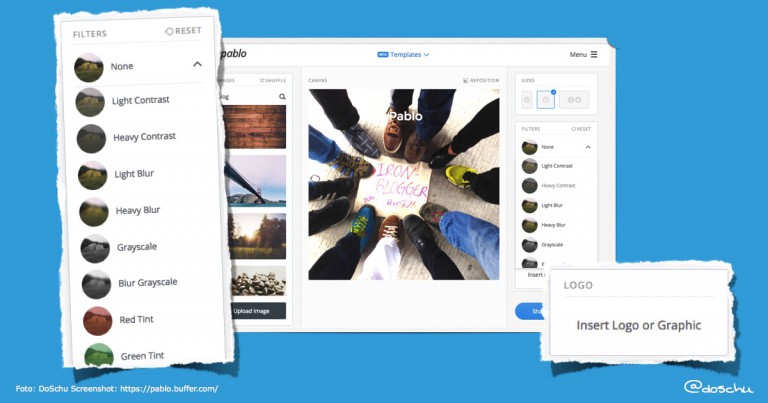Click the Pablo text on canvas
The image size is (768, 403).
tap(406, 116)
